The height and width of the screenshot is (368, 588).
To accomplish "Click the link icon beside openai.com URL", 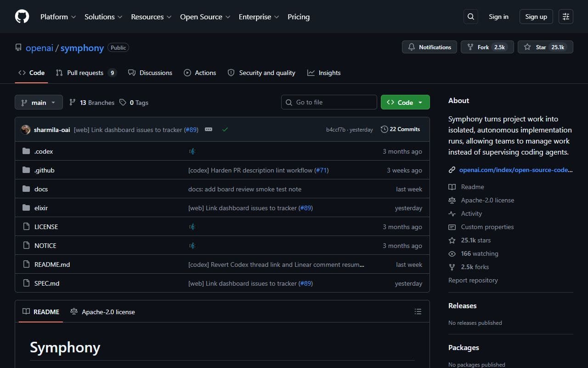I will (x=452, y=170).
